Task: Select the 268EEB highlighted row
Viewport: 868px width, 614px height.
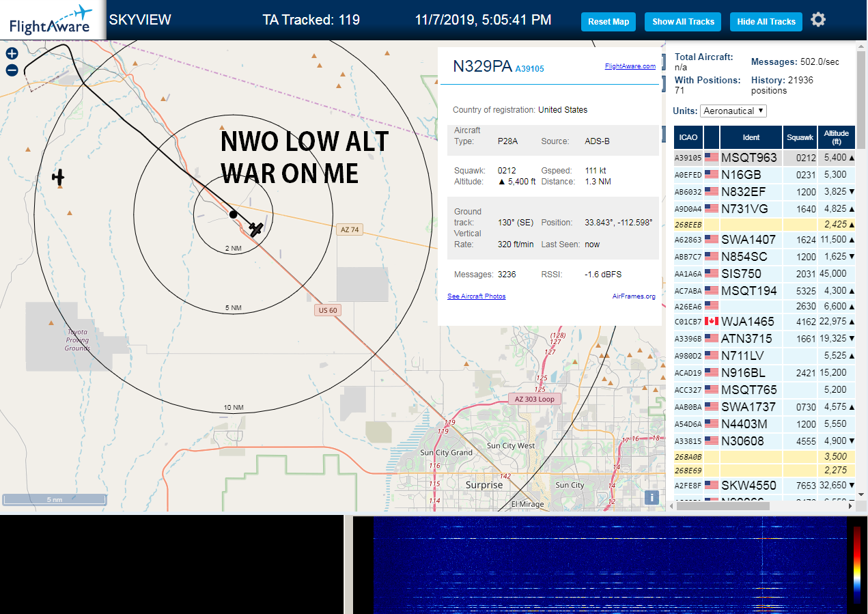Action: click(764, 224)
